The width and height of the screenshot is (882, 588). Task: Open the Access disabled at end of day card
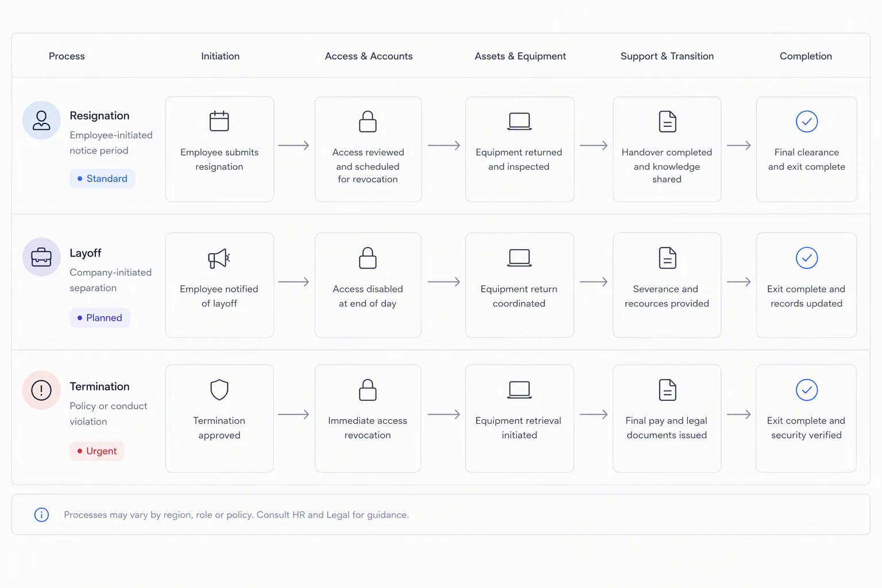tap(368, 285)
